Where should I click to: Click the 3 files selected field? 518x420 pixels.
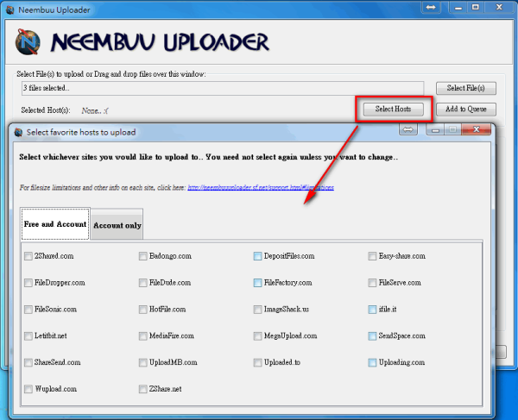click(223, 89)
